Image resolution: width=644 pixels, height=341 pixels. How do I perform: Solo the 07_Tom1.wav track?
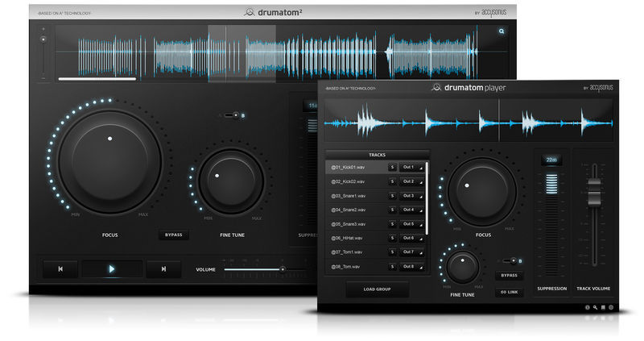pyautogui.click(x=392, y=252)
